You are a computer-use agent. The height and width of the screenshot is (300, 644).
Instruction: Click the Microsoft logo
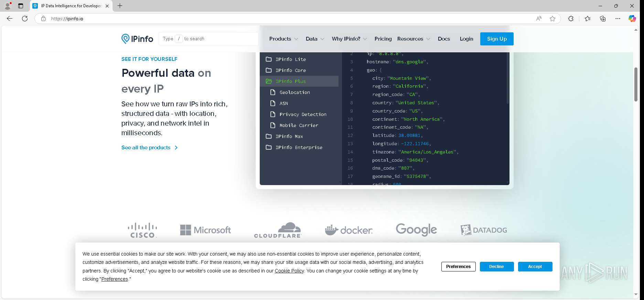tap(205, 230)
